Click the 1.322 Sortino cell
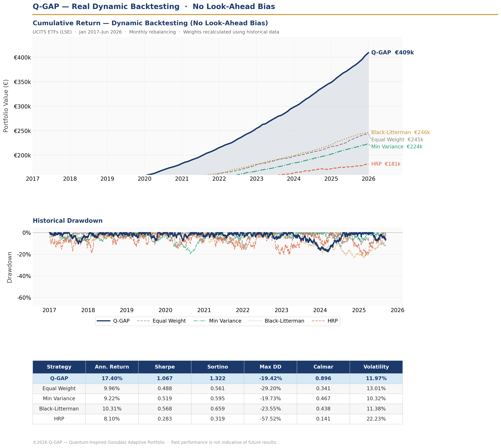The image size is (501, 448). (x=218, y=378)
